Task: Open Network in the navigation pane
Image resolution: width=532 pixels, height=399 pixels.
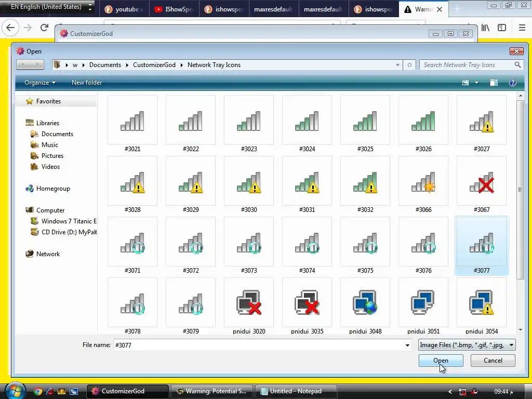Action: pos(48,254)
